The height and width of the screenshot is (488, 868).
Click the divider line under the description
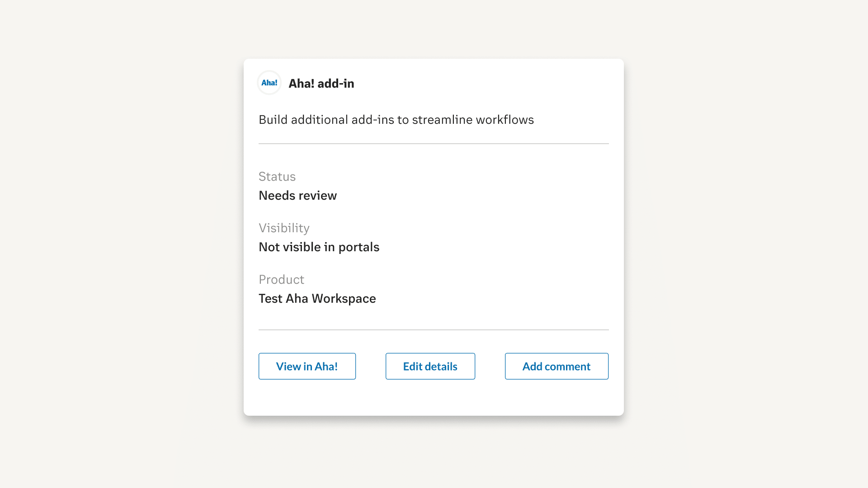(434, 144)
